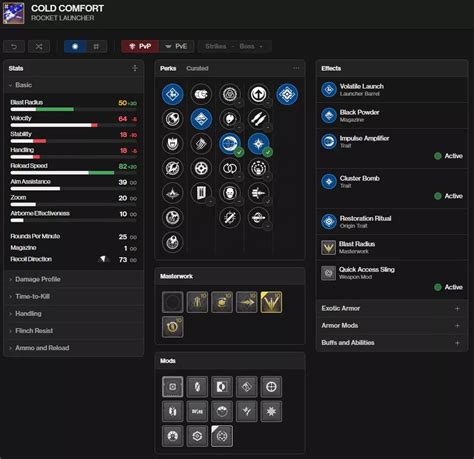474x459 pixels.
Task: Expand the Damage Profile section
Action: 74,279
